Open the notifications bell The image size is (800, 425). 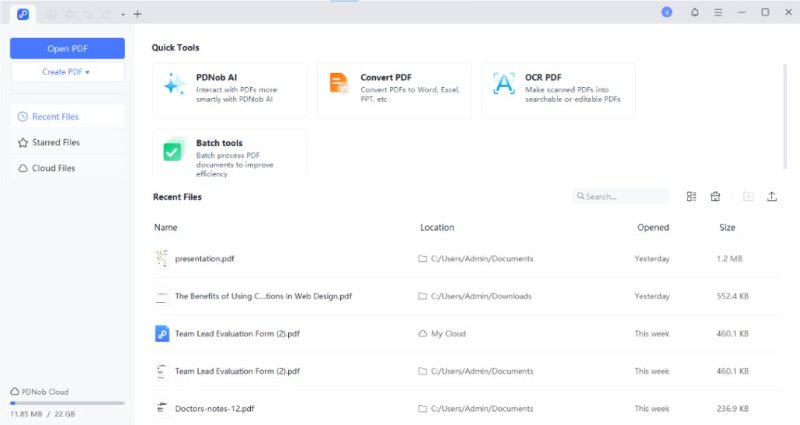(x=695, y=13)
